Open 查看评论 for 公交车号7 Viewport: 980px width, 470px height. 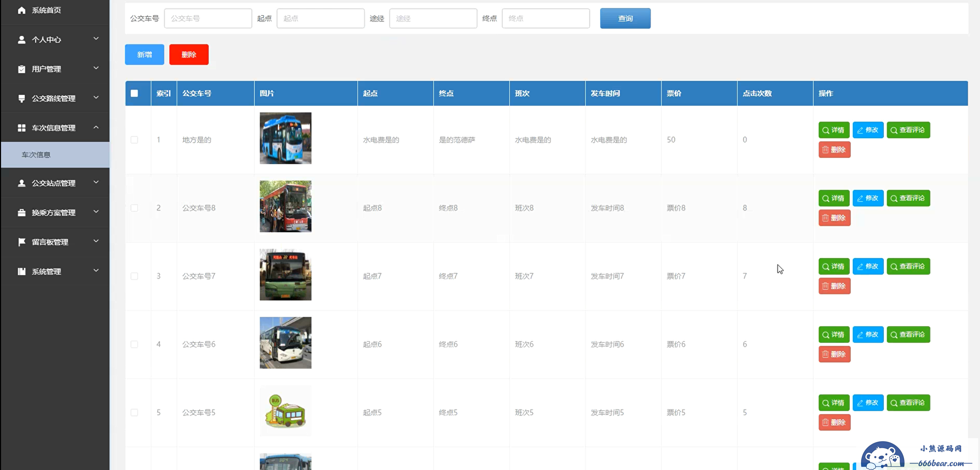coord(908,266)
